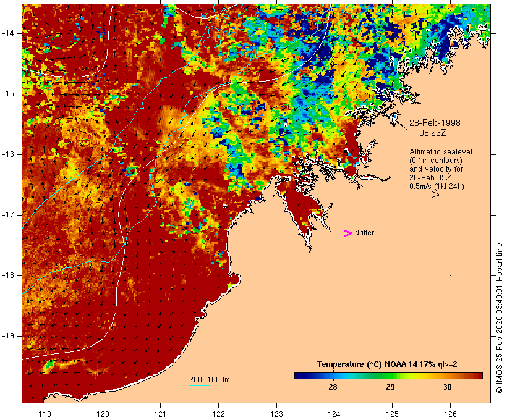Click the '200' bathymetry depth label
This screenshot has height=420, width=507.
coord(195,380)
